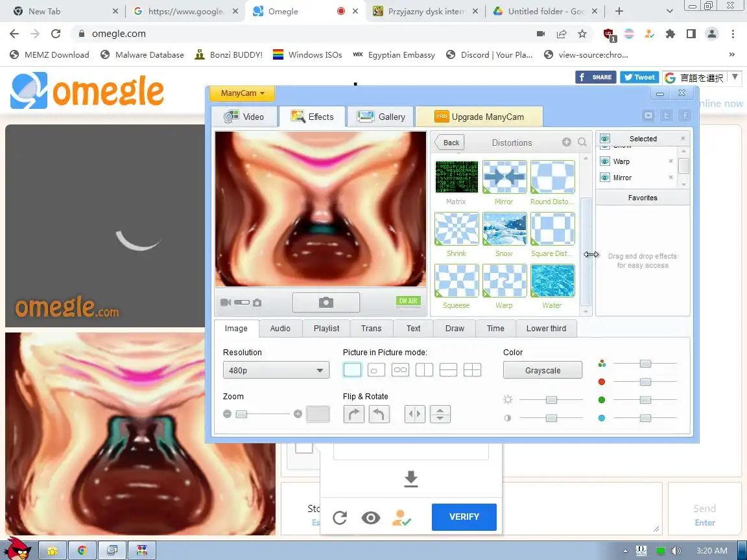This screenshot has height=560, width=747.
Task: Reload the Omegle page
Action: tap(56, 33)
